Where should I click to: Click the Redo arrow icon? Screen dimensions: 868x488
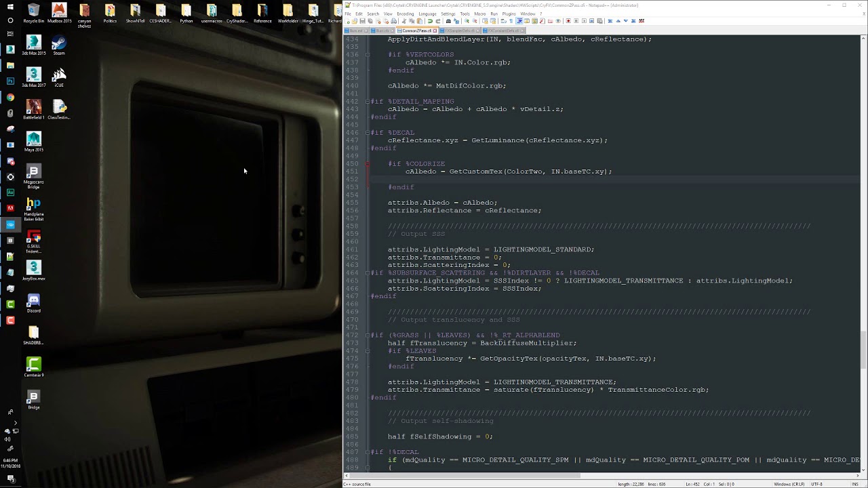click(x=438, y=21)
